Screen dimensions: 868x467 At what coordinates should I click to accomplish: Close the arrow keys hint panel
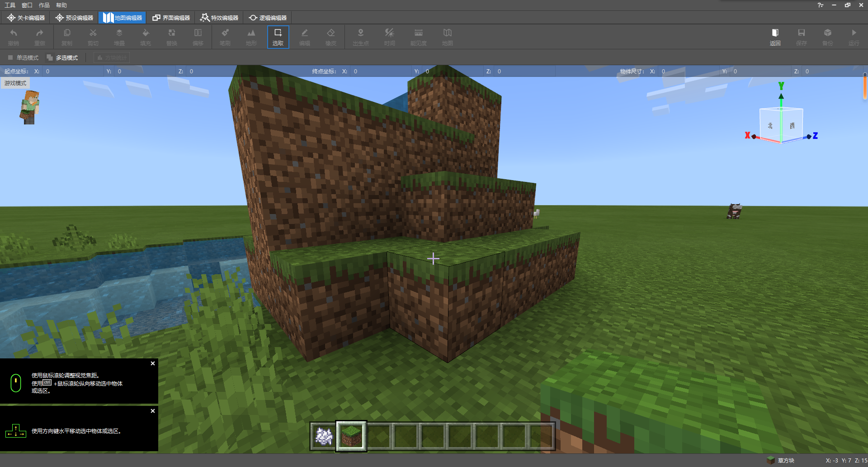(x=153, y=411)
